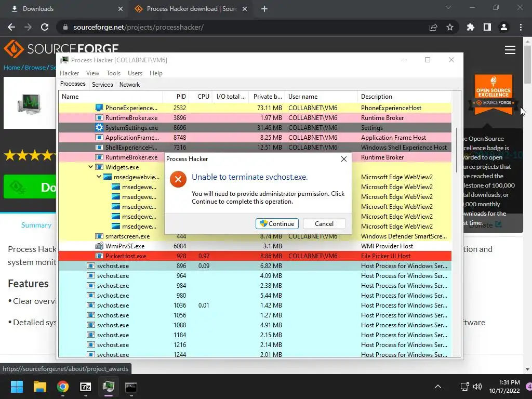Click the share page icon
Image resolution: width=532 pixels, height=399 pixels.
point(433,27)
